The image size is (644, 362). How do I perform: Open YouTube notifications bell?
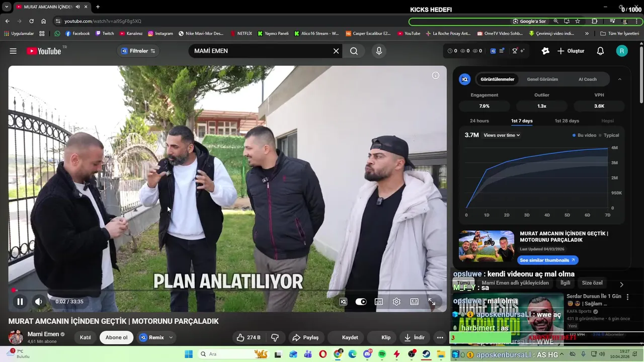600,51
